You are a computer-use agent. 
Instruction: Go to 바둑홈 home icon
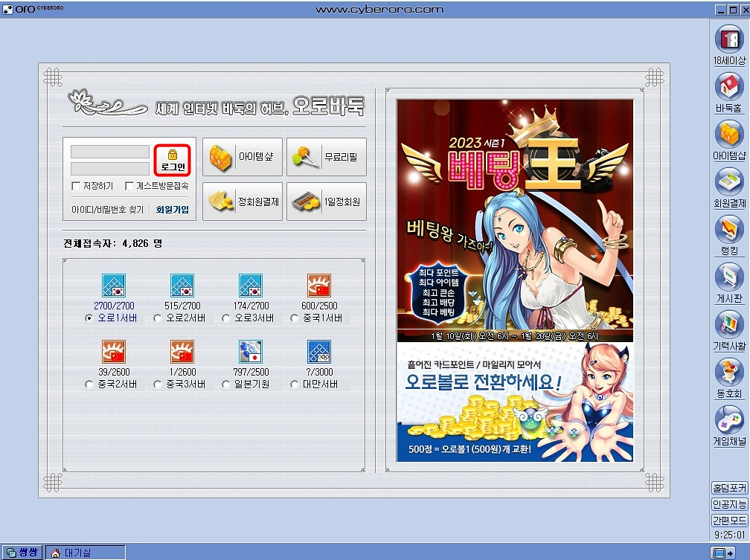tap(729, 86)
